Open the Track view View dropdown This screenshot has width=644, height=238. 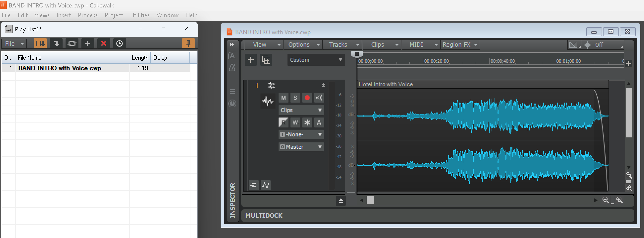coord(264,45)
